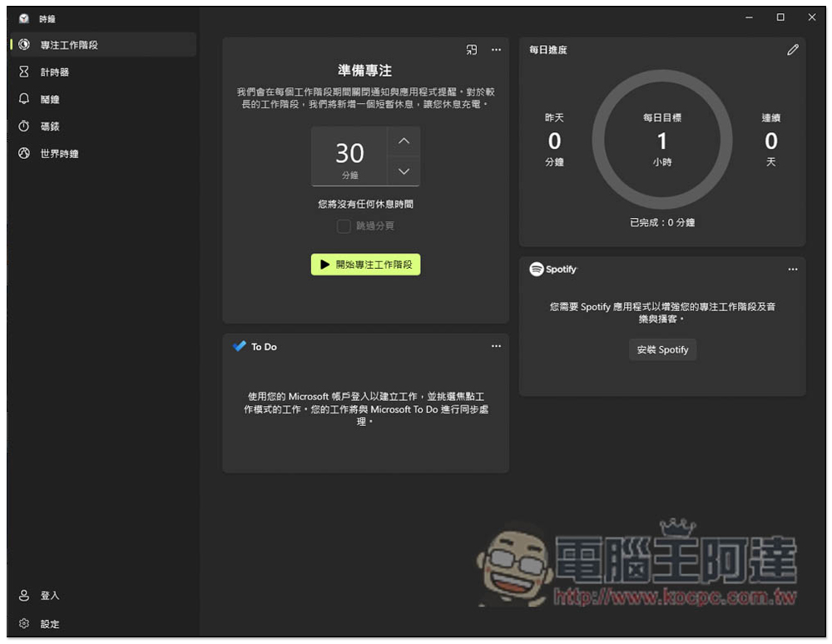Decrease focus minutes with the down arrow
832x644 pixels.
click(404, 171)
